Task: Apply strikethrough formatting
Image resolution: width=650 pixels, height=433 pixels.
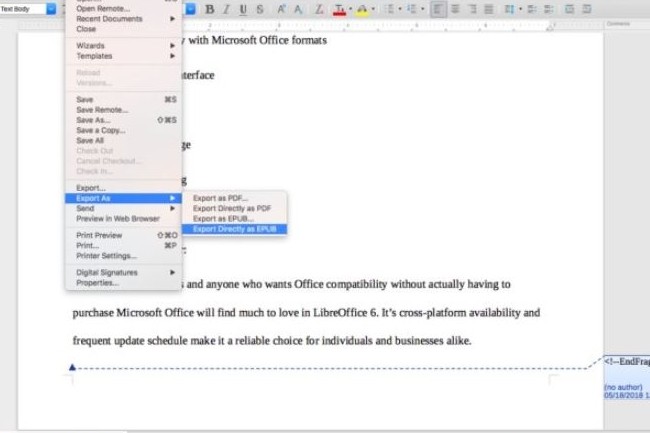Action: [260, 9]
